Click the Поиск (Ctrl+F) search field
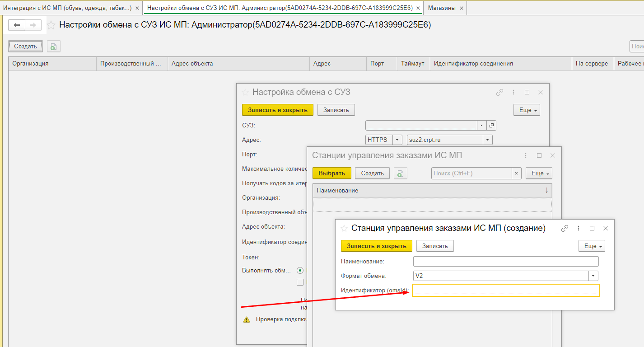644x347 pixels. [471, 173]
